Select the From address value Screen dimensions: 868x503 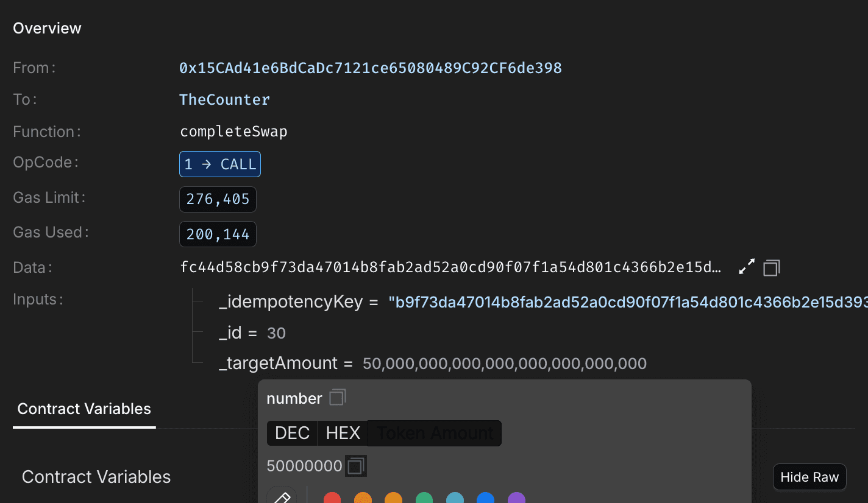point(370,68)
